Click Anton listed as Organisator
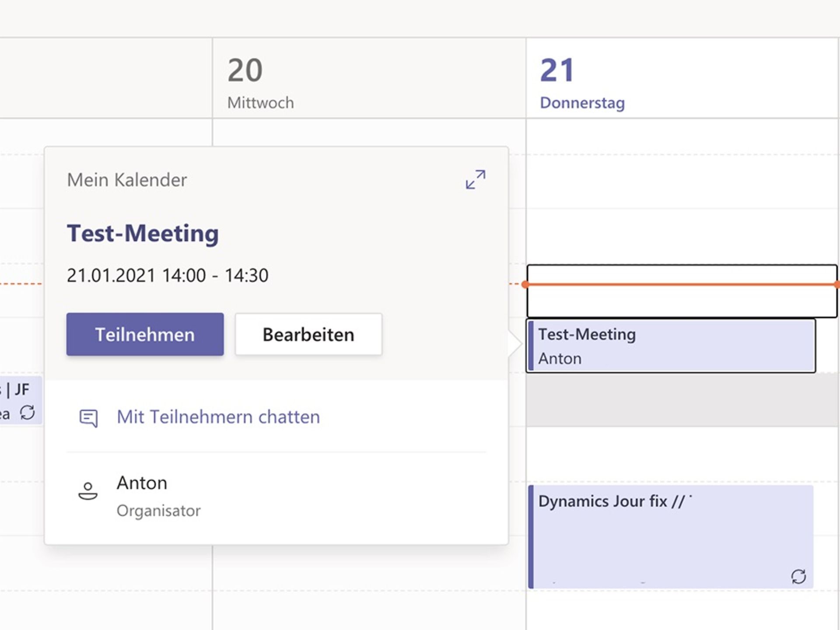This screenshot has height=630, width=840. click(x=142, y=483)
